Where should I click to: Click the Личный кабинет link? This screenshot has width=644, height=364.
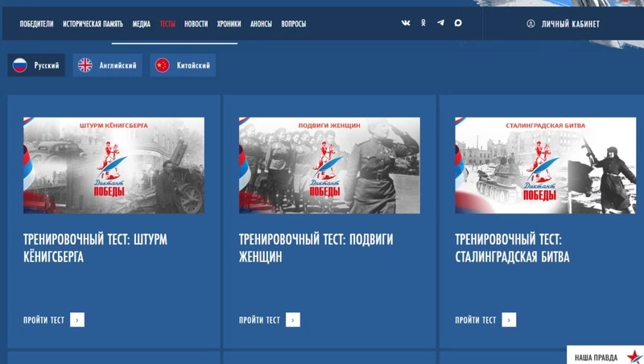[569, 24]
